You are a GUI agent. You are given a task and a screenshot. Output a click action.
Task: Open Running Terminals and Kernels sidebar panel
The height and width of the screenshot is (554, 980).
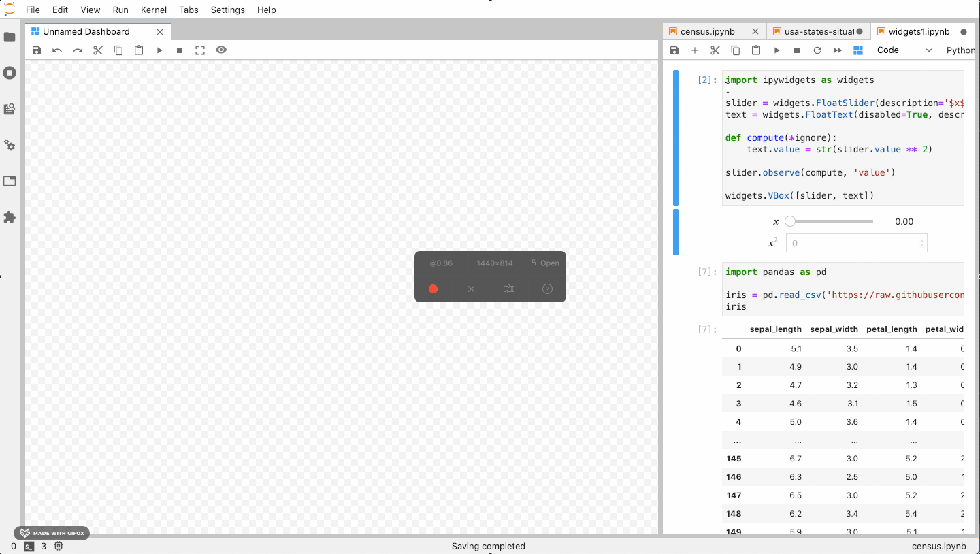tap(10, 73)
